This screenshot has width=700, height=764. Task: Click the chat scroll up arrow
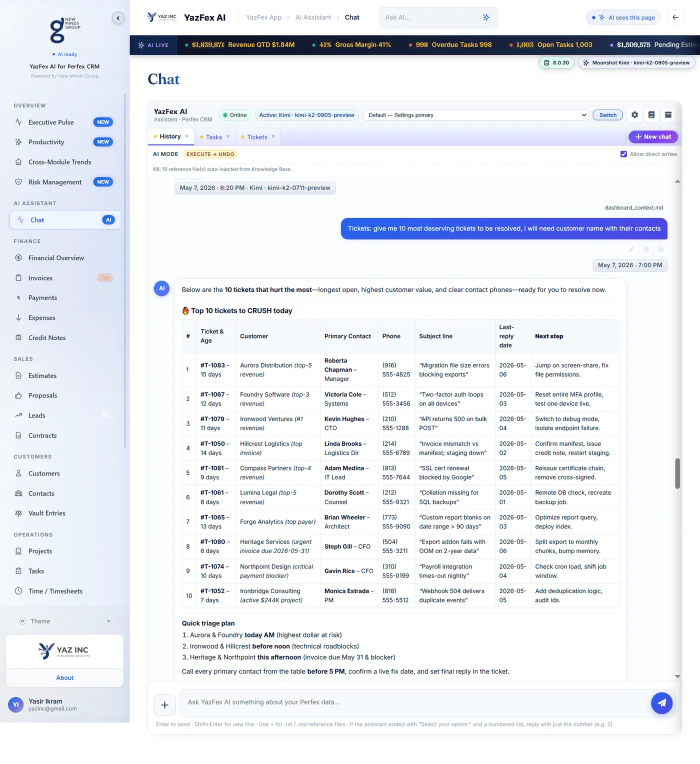(677, 181)
